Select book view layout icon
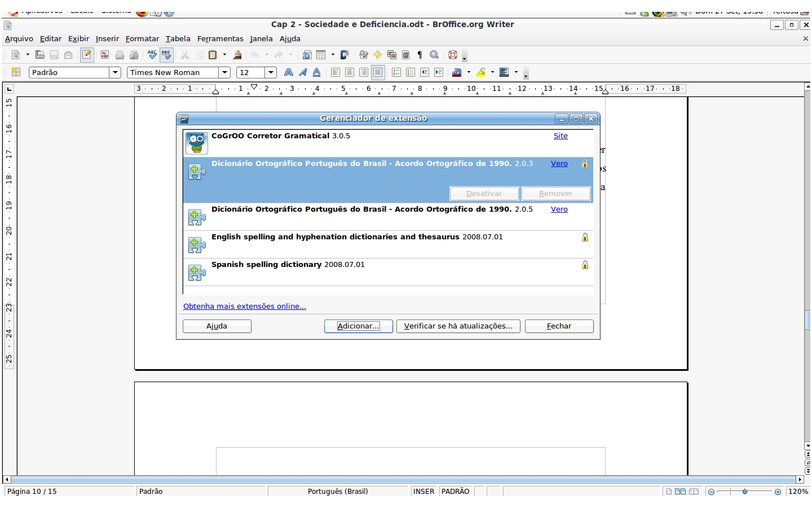 tap(694, 492)
